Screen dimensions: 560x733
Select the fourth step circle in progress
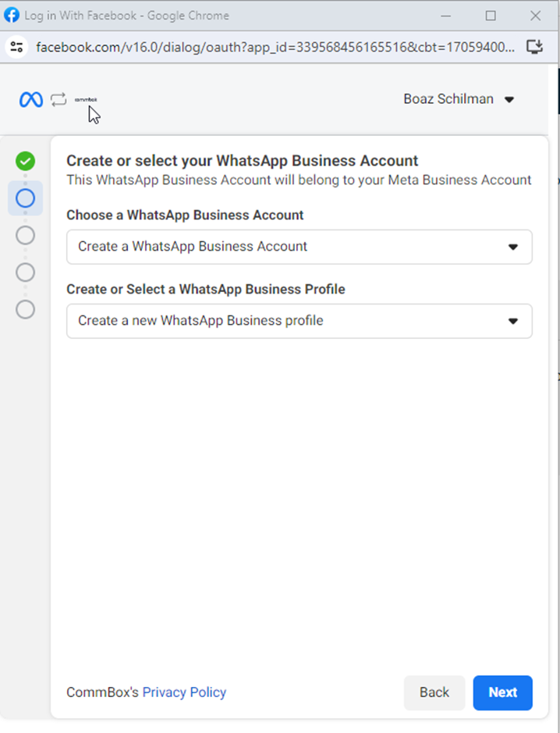click(25, 272)
